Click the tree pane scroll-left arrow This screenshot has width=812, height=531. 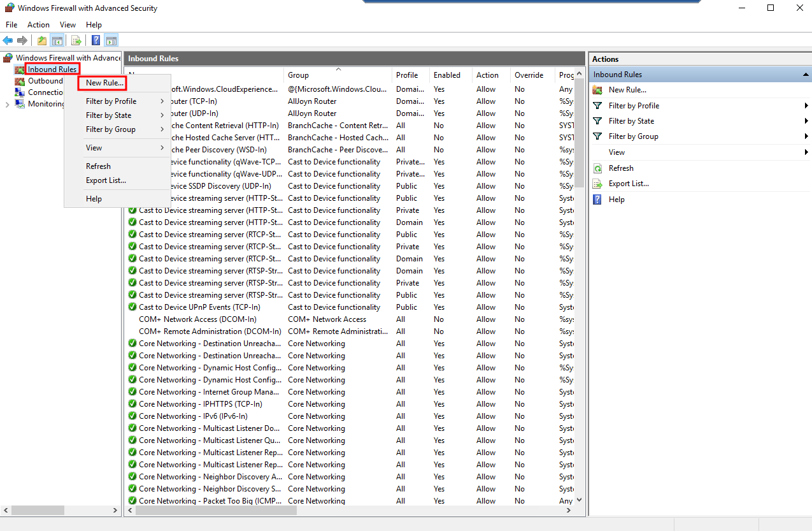6,511
